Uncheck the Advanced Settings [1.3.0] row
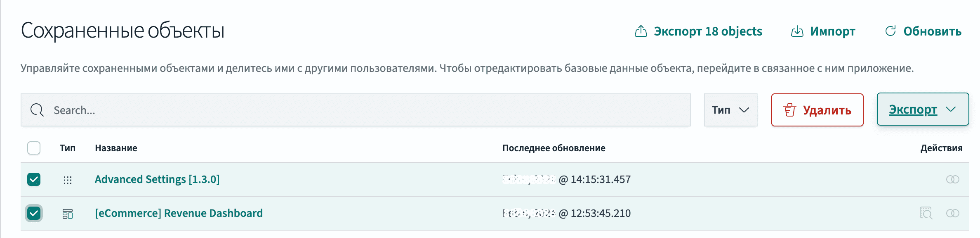The height and width of the screenshot is (238, 980). [x=34, y=179]
